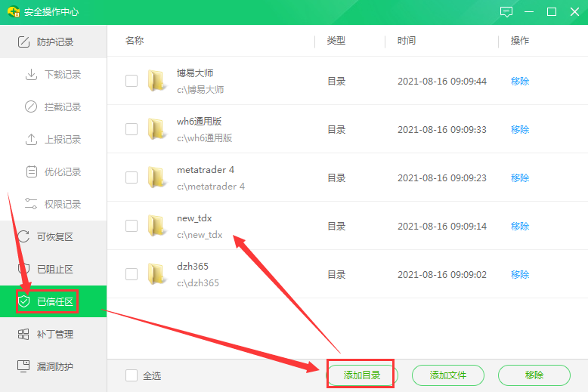Check the box for dzh365
588x392 pixels.
(132, 274)
